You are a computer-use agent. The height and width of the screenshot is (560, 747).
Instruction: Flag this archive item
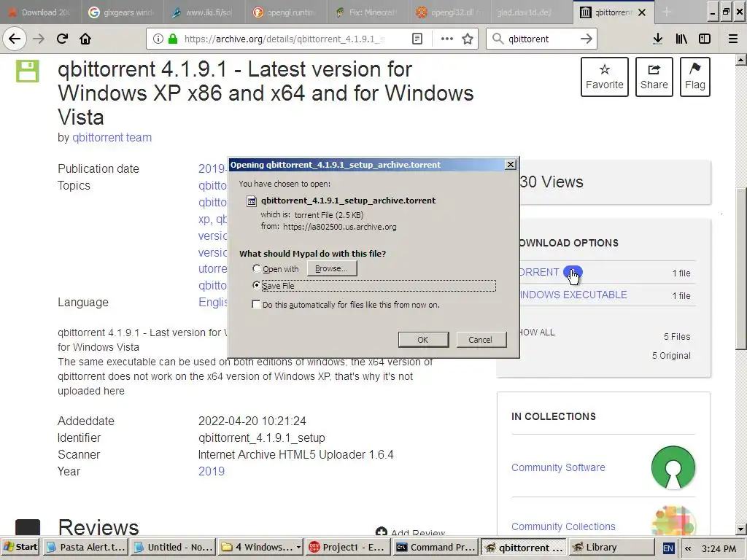click(x=695, y=77)
